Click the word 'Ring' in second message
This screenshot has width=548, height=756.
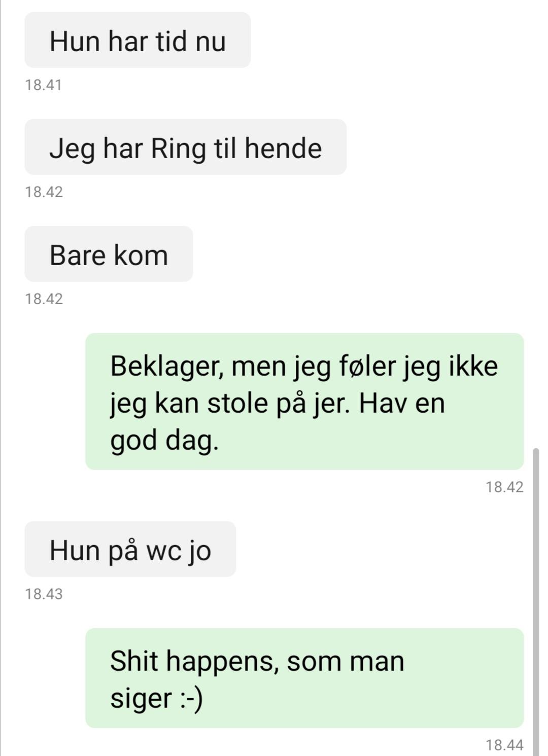coord(179,149)
